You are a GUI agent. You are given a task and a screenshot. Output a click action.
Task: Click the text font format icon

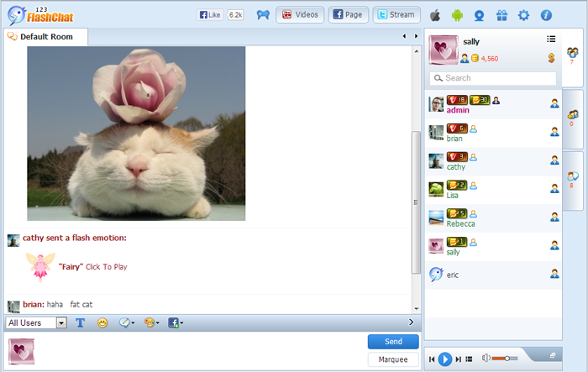[x=81, y=322]
